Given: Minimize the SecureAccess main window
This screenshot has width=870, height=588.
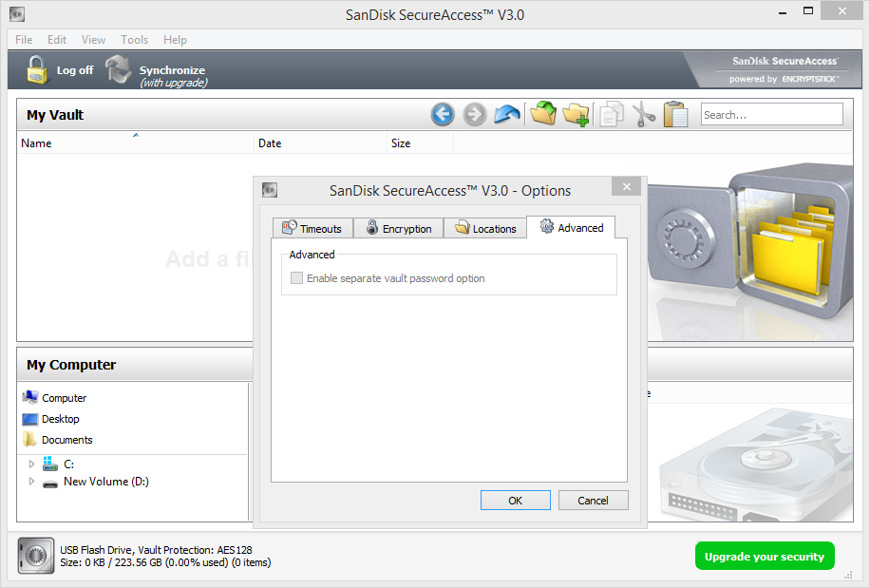Looking at the screenshot, I should (783, 12).
